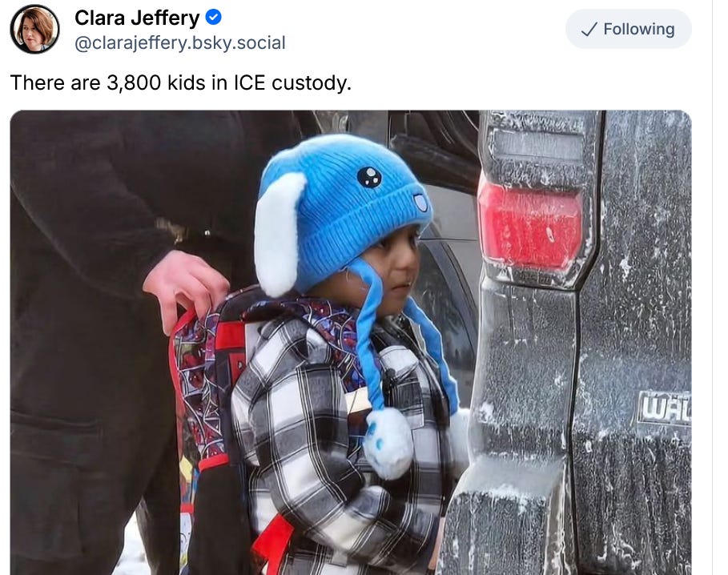Unfollow via the Following button

click(628, 29)
